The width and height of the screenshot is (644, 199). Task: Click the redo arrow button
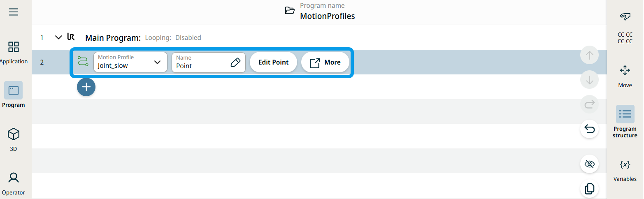(589, 105)
